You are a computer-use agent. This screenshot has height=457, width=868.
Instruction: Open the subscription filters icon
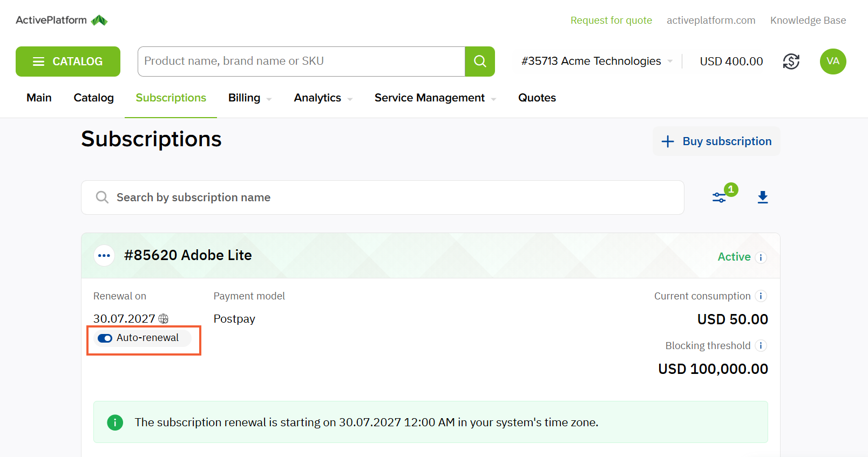click(719, 197)
